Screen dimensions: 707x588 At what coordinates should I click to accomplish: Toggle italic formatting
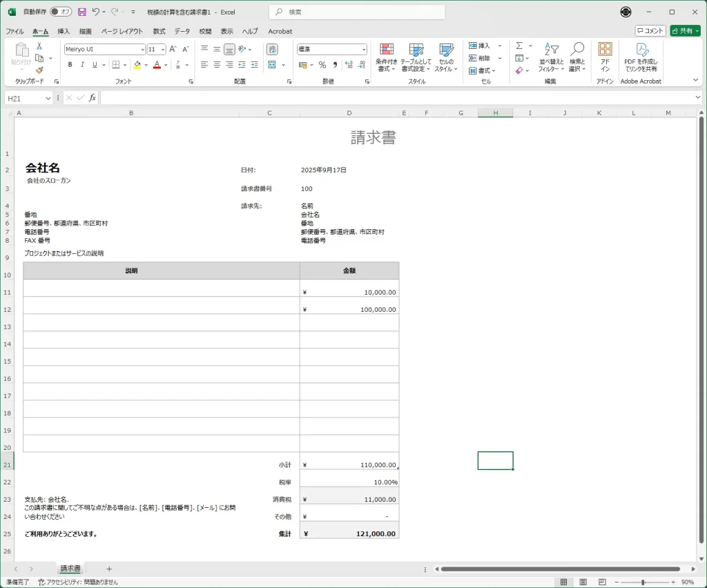82,65
